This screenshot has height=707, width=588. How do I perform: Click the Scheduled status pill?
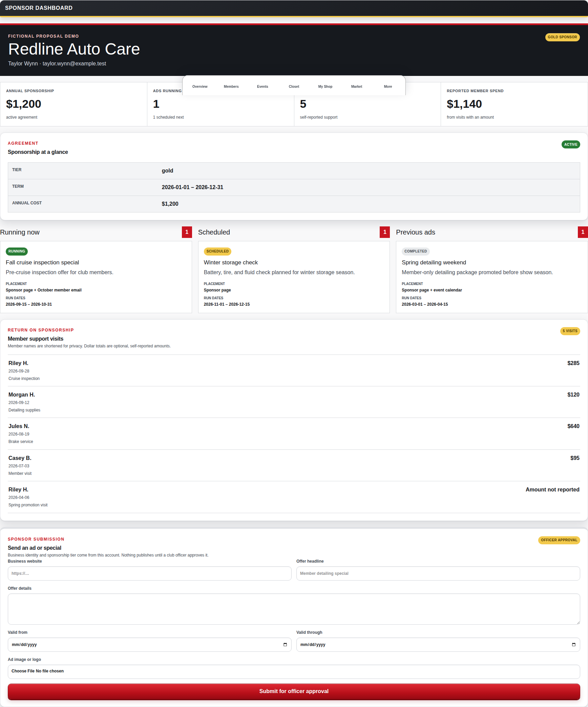pos(217,251)
